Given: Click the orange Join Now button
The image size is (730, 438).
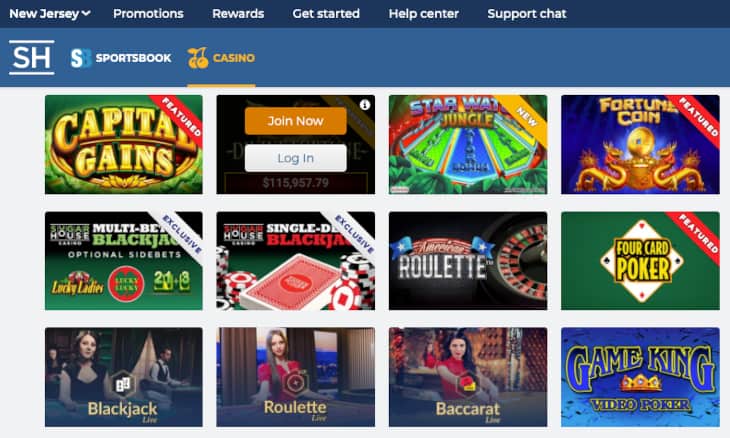Looking at the screenshot, I should 296,121.
